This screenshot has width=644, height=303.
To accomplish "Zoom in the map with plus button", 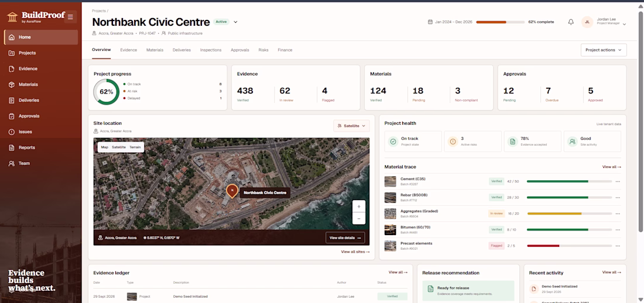I will coord(358,206).
